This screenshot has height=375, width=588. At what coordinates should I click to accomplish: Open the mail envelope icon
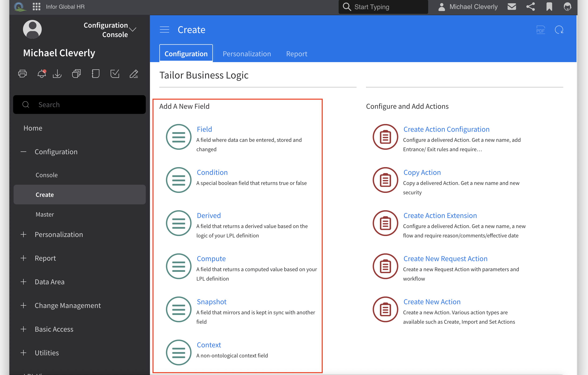512,7
